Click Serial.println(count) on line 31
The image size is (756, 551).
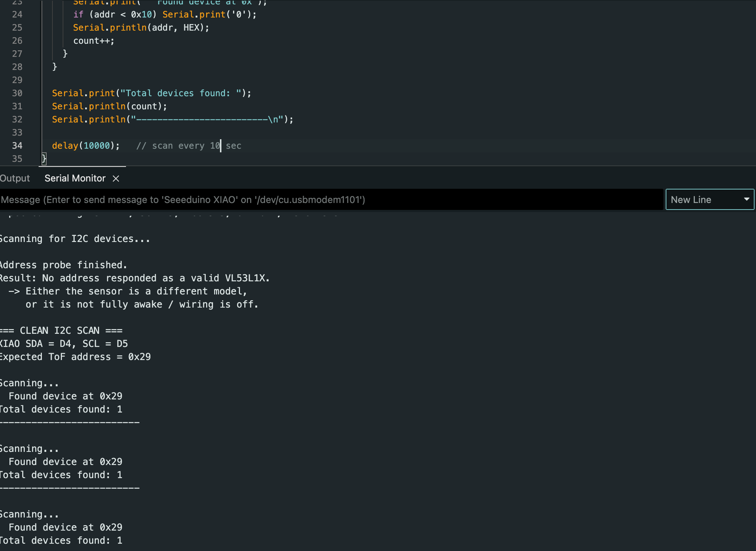109,106
